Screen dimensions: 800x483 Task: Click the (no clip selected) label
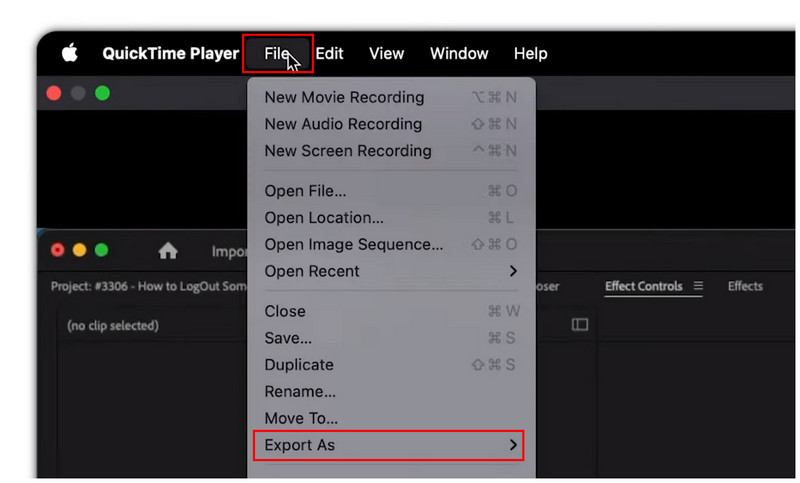pyautogui.click(x=113, y=325)
